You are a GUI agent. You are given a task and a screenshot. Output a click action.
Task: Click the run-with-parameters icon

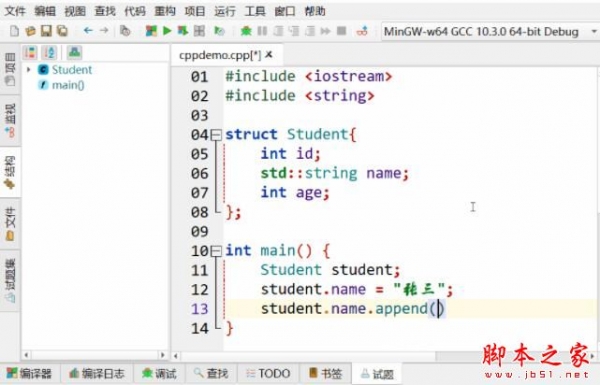(219, 31)
